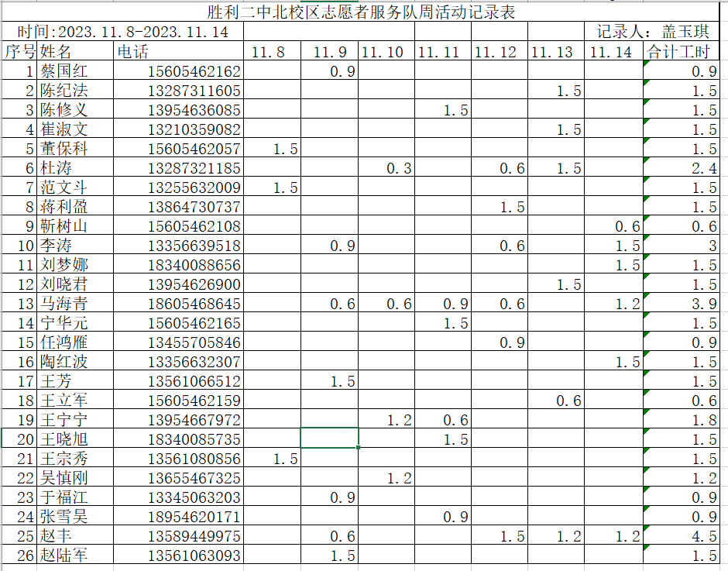Screen dimensions: 728x571
Task: Select the 11.8 date header
Action: [272, 51]
